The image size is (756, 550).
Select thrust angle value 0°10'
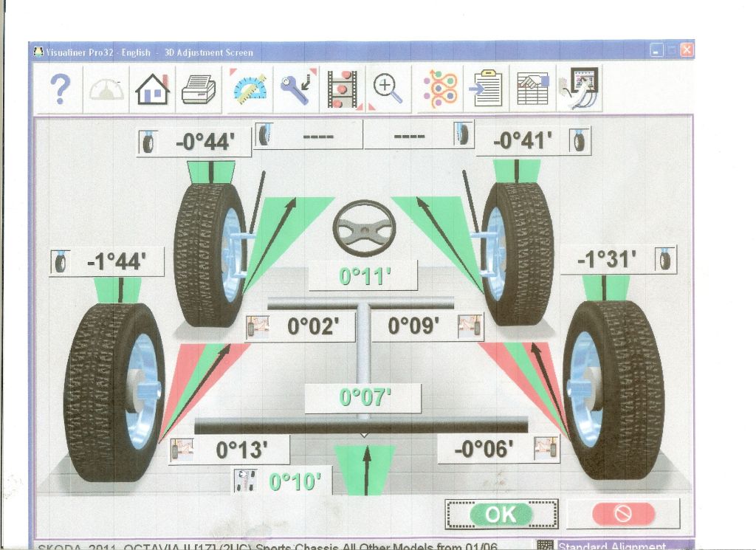(295, 481)
